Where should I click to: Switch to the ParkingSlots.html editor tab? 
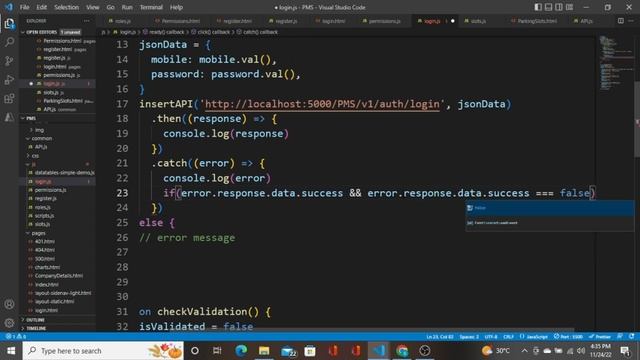click(x=536, y=21)
